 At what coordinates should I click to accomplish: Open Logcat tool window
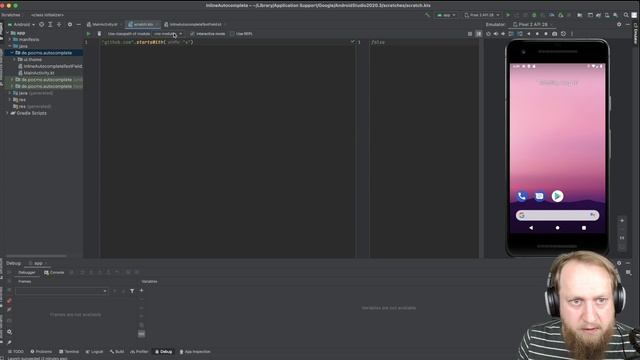[x=94, y=351]
